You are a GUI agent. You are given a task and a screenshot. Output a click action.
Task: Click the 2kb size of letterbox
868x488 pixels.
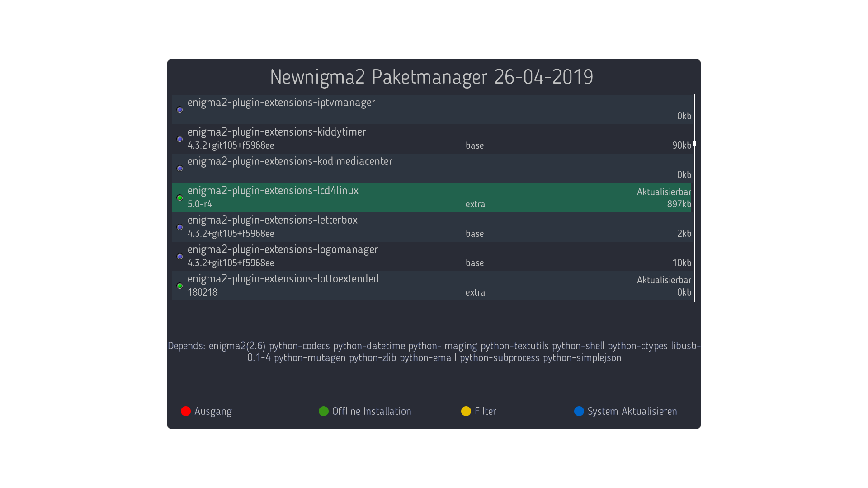tap(684, 233)
